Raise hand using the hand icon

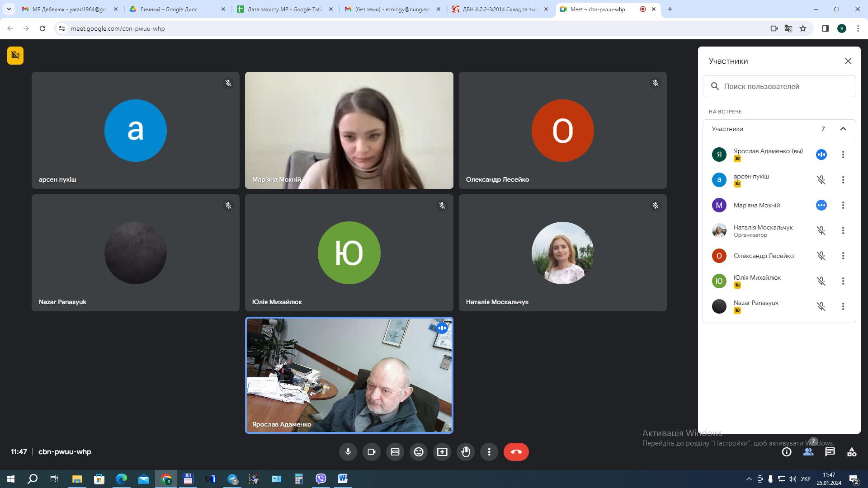(466, 452)
